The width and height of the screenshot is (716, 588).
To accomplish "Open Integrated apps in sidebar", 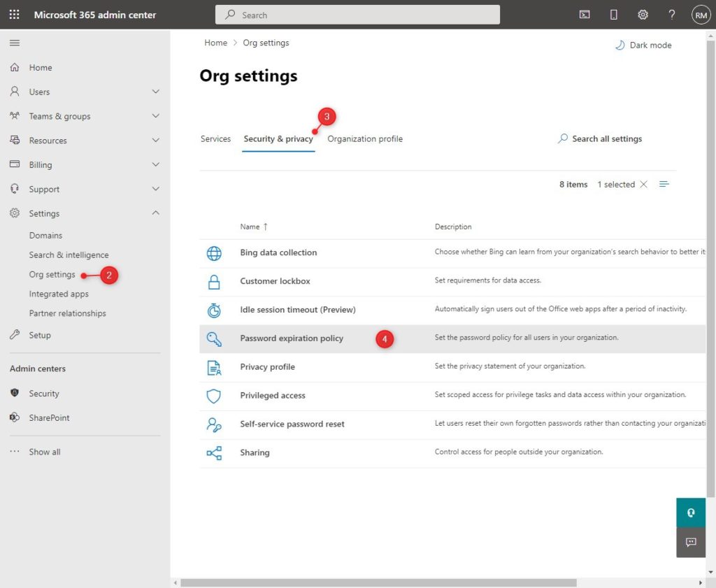I will click(59, 294).
